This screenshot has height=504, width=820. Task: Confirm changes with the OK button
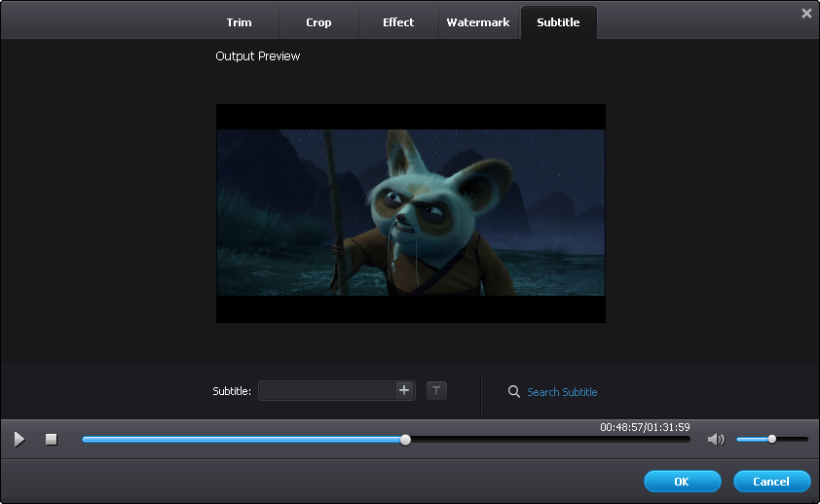click(x=682, y=482)
